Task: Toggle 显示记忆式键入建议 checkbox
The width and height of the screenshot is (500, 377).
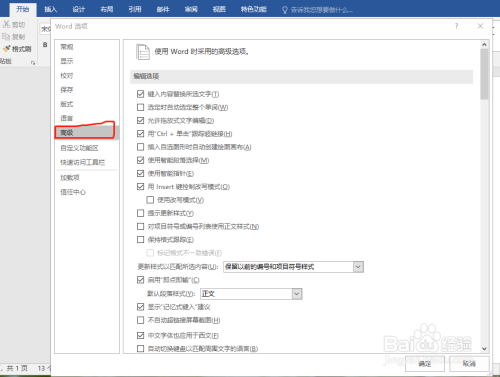Action: coord(141,307)
